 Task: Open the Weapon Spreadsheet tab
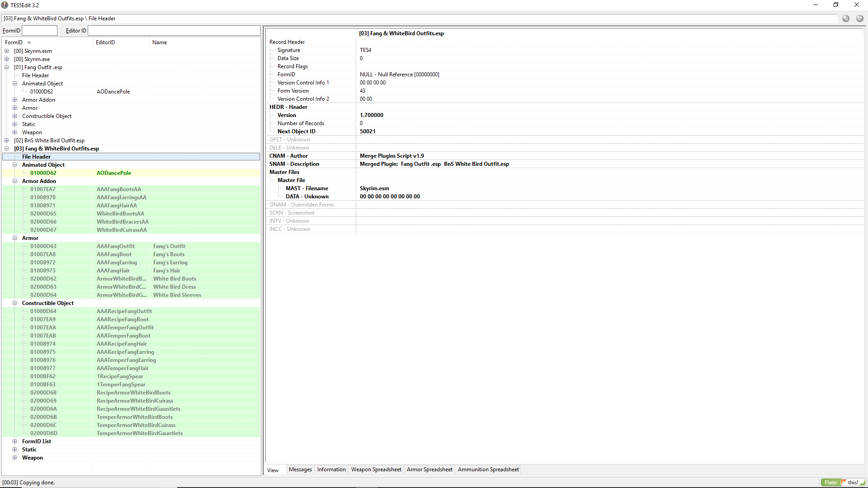tap(376, 469)
